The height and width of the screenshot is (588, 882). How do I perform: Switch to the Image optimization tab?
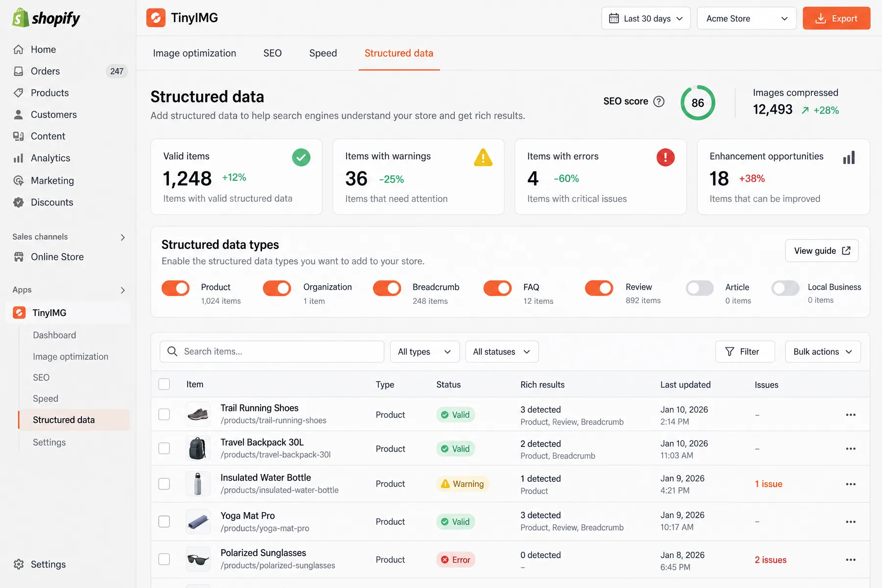point(195,53)
